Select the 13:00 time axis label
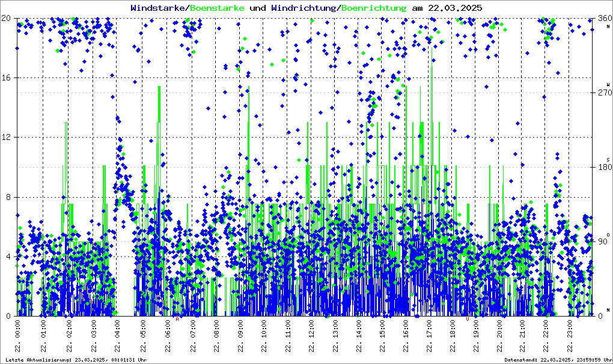This screenshot has width=613, height=364. click(335, 336)
